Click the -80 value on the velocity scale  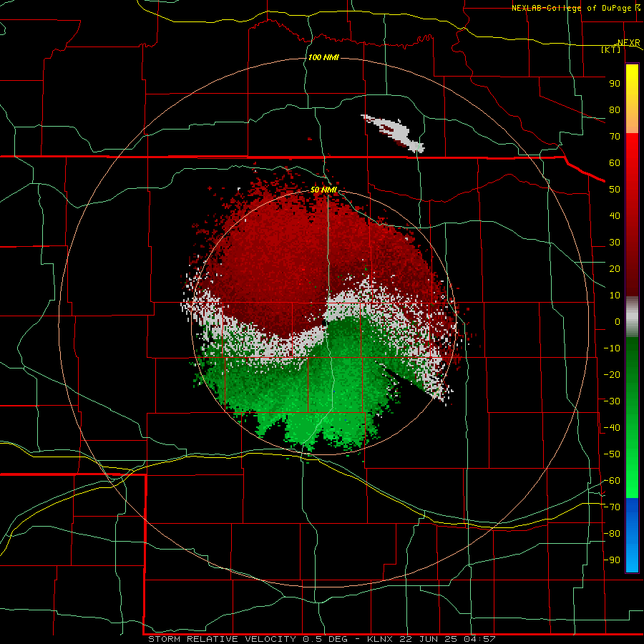[612, 534]
